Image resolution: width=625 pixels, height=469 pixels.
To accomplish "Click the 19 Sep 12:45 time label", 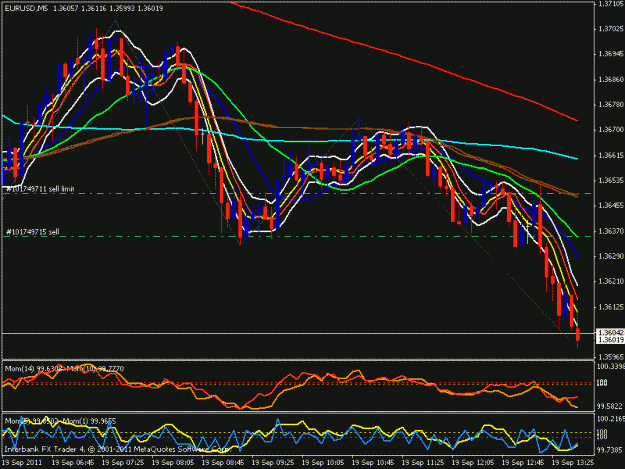I will 523,463.
